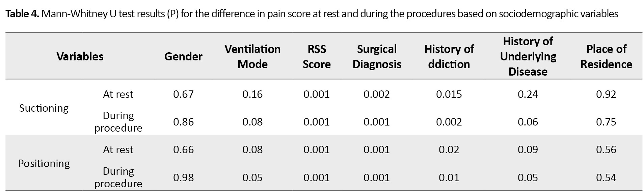The height and width of the screenshot is (194, 644).
Task: Select the Gender cell showing 0.86
Action: tap(183, 122)
